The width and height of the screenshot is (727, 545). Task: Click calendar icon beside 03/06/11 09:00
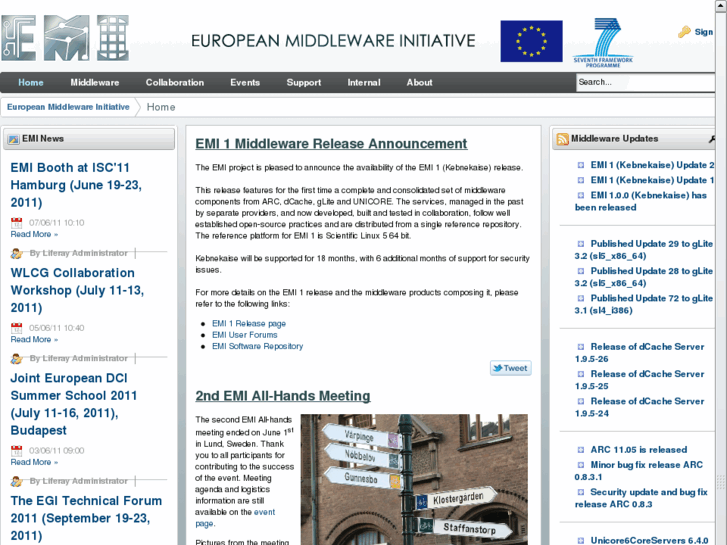[x=17, y=451]
